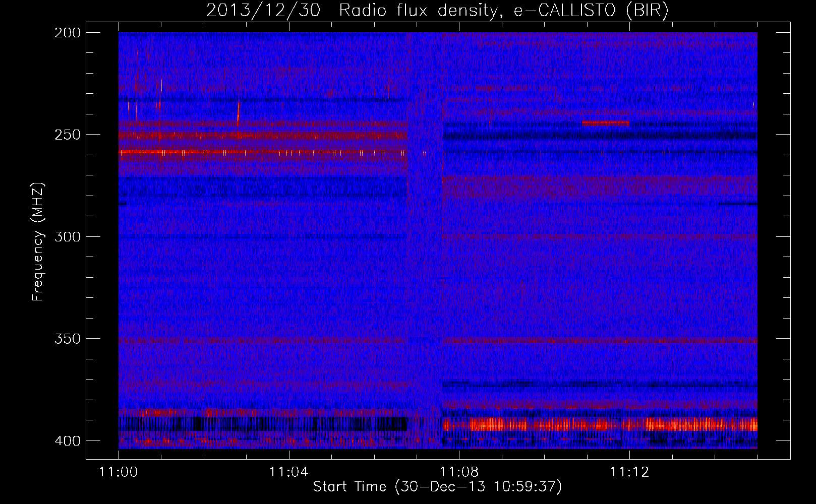The height and width of the screenshot is (504, 816).
Task: Click the 11:08 time tick label
Action: click(459, 472)
